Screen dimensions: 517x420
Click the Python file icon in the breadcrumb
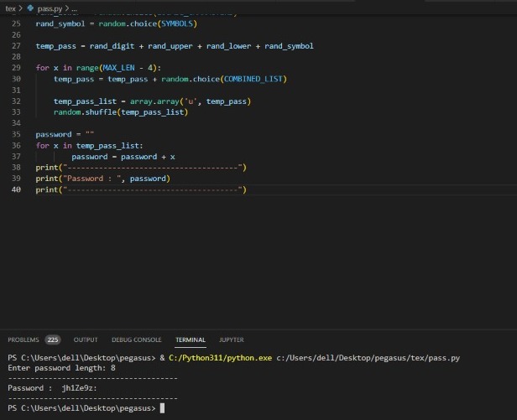(x=30, y=8)
